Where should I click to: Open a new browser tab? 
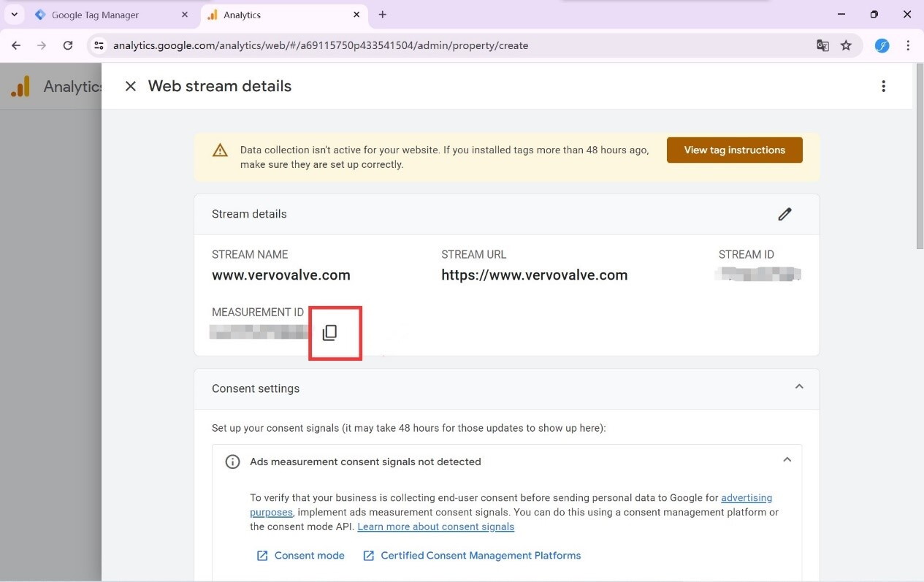click(383, 15)
